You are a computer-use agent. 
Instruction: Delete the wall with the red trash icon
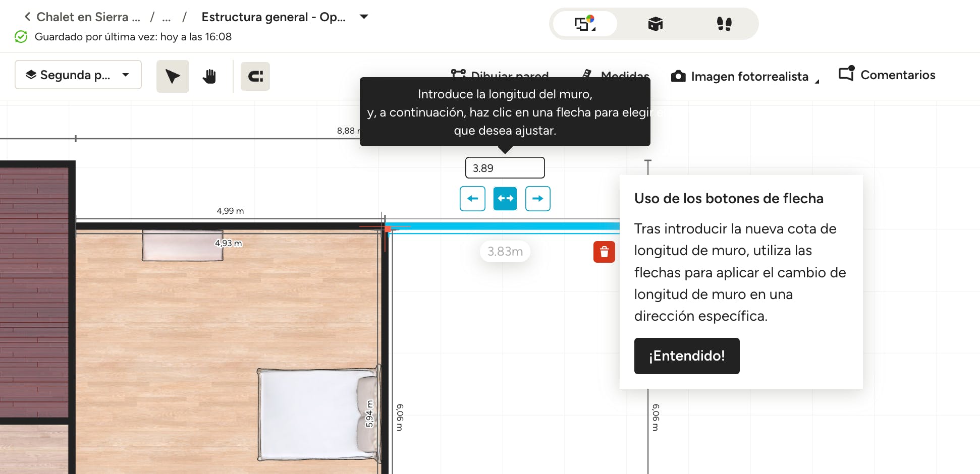604,252
